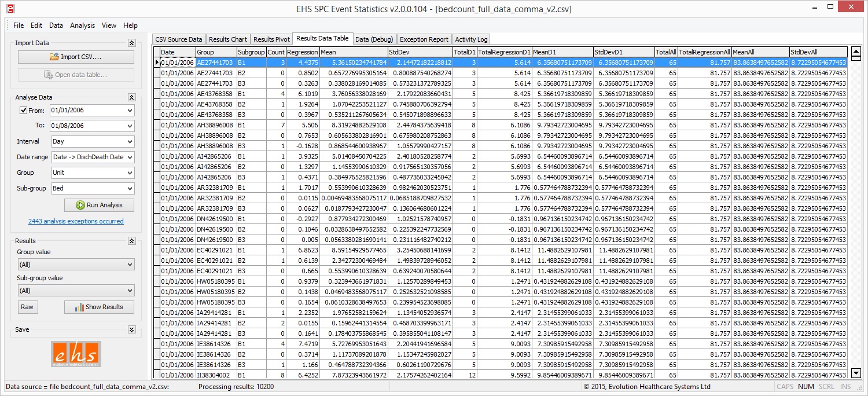This screenshot has width=868, height=396.
Task: Collapse the Import Data panel
Action: tap(131, 43)
